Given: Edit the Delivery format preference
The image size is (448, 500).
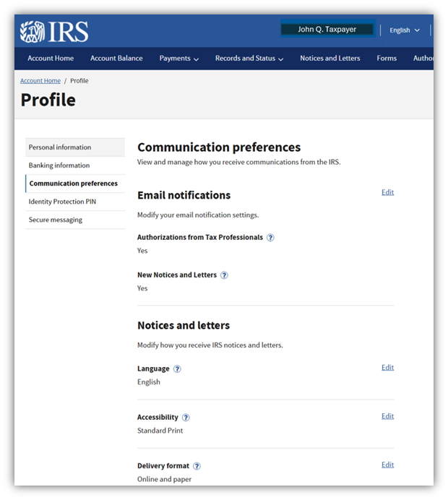Looking at the screenshot, I should pyautogui.click(x=388, y=465).
